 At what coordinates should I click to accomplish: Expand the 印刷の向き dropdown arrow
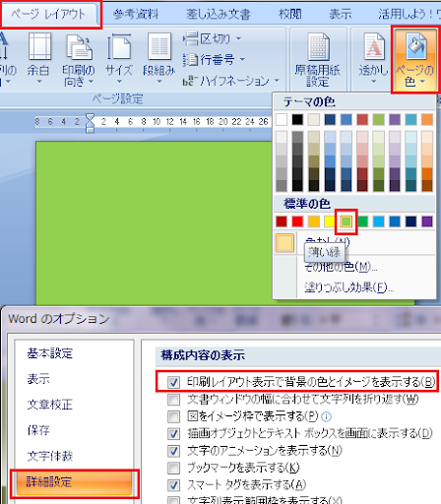tap(91, 82)
